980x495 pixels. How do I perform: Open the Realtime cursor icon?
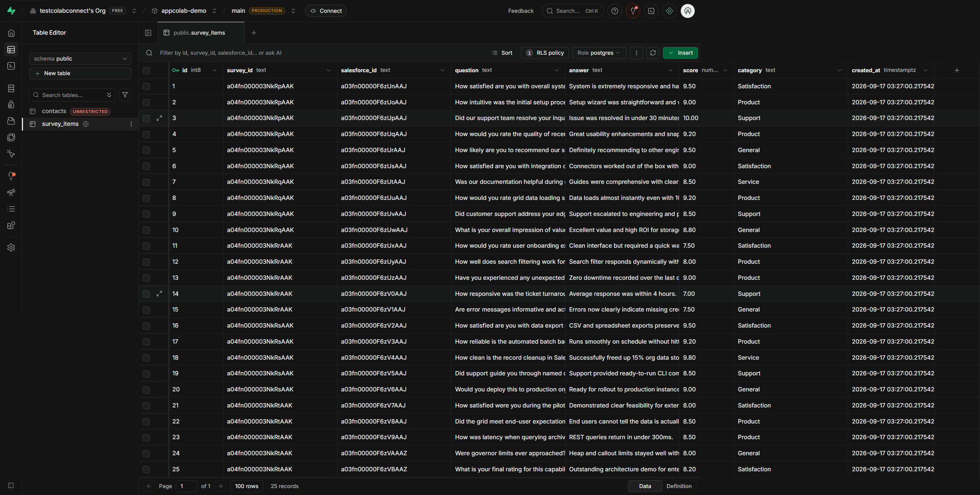[11, 154]
